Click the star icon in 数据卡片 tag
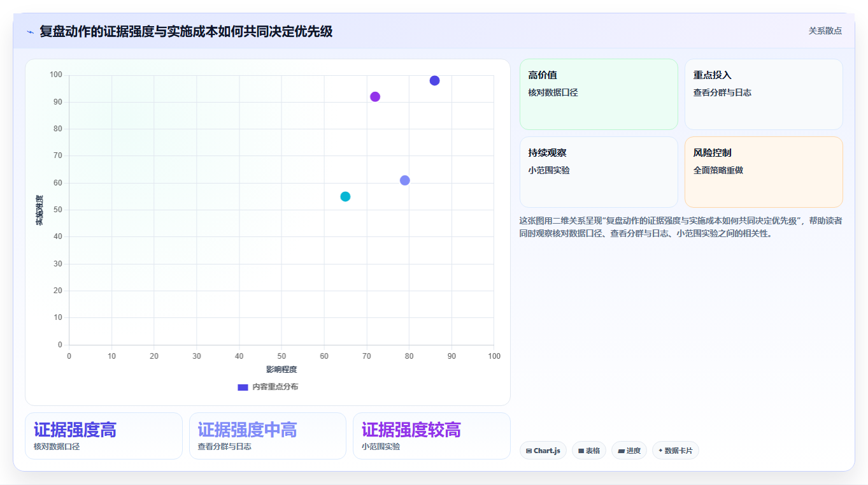This screenshot has width=868, height=485. point(660,451)
